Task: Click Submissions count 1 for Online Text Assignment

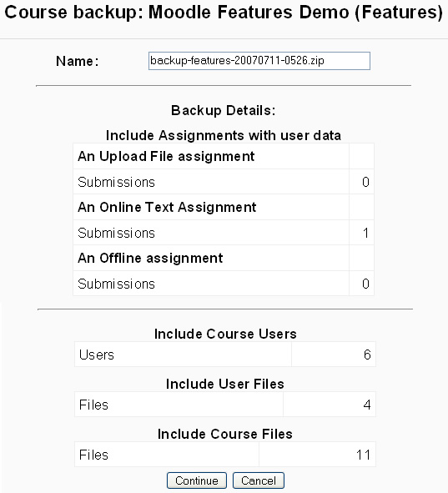Action: 365,233
